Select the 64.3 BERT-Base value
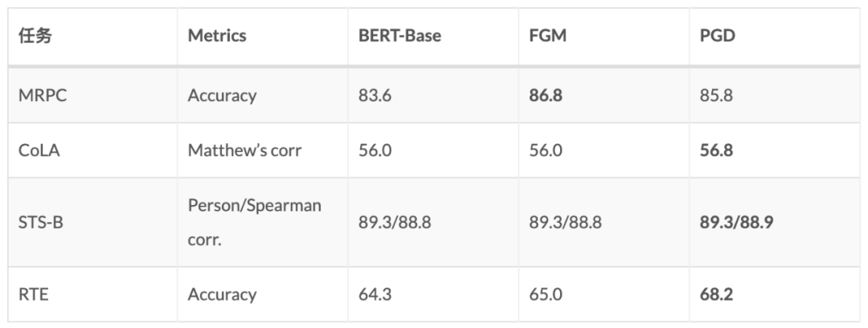Screen dimensions: 868x328 [x=375, y=294]
